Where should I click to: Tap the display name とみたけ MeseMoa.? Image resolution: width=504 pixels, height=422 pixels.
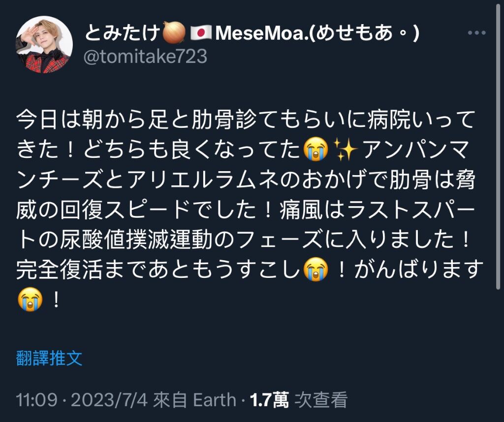[x=252, y=32]
